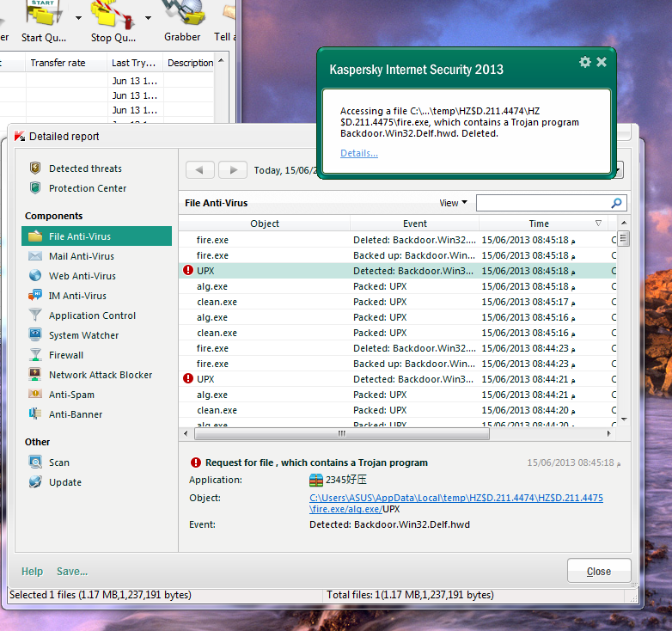Viewport: 672px width, 631px height.
Task: Click the Start Queue toolbar icon
Action: pos(44,13)
